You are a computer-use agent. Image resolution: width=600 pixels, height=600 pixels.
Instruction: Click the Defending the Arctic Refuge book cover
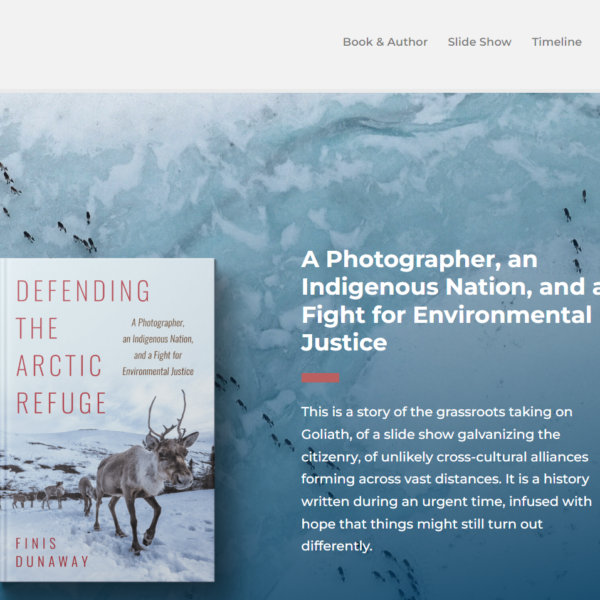pos(107,420)
